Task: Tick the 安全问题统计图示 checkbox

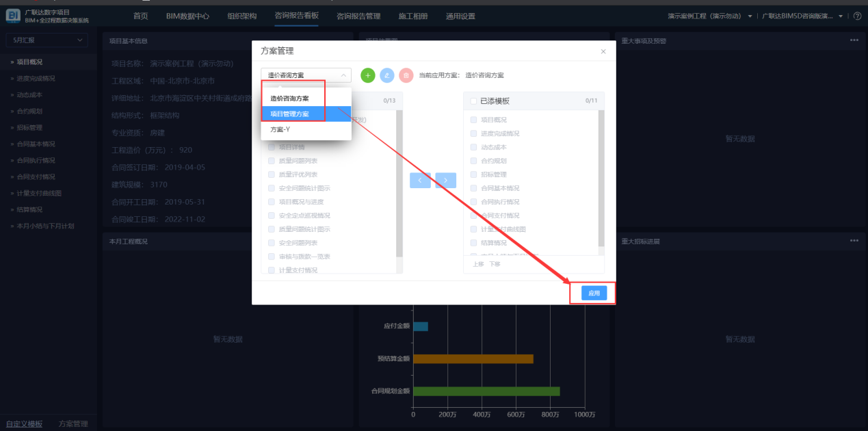Action: tap(272, 188)
